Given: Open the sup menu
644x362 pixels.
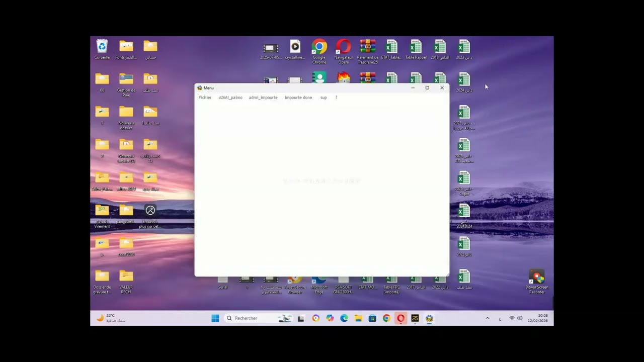Looking at the screenshot, I should pos(324,98).
